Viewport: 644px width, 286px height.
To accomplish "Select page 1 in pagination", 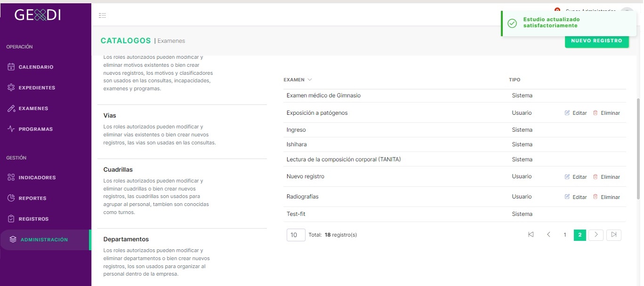I will [564, 235].
